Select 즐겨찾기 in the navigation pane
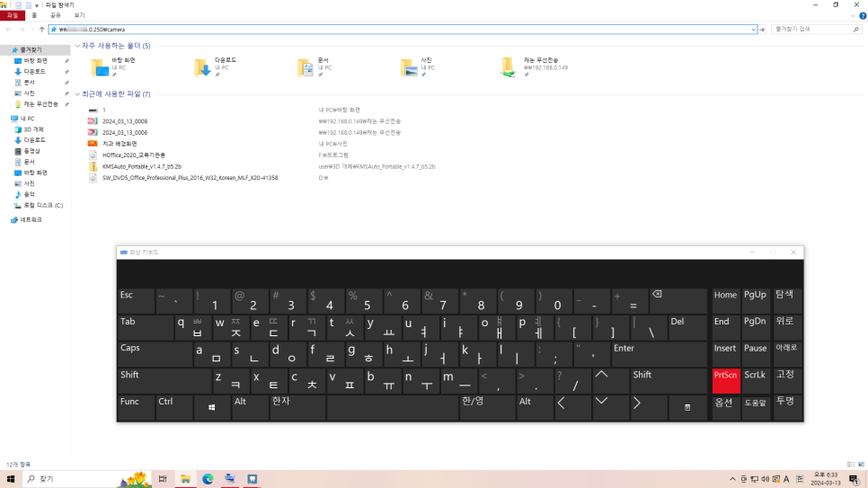This screenshot has height=488, width=868. coord(31,49)
